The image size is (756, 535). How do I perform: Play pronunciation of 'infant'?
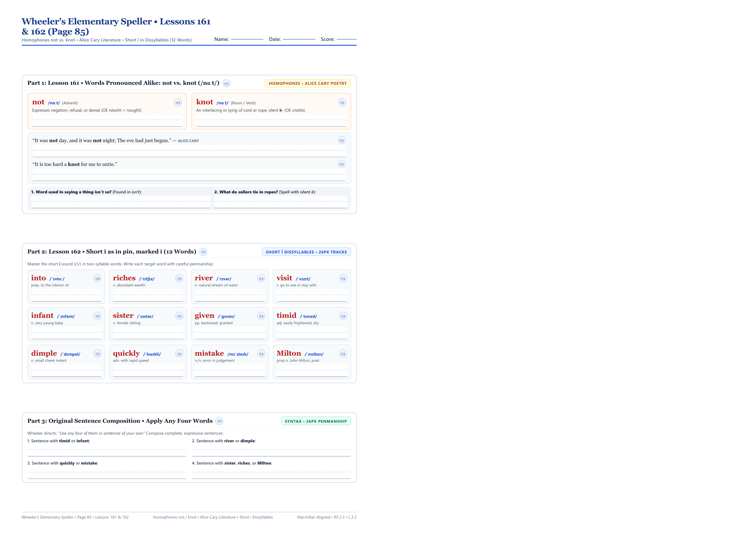pyautogui.click(x=98, y=316)
